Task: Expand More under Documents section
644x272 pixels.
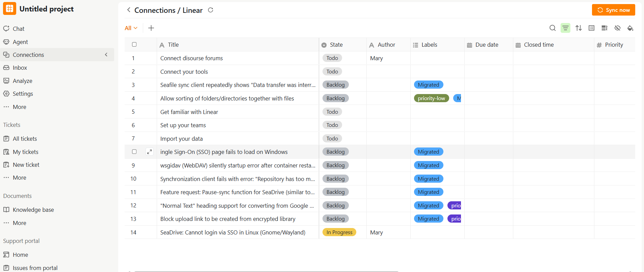Action: [x=20, y=223]
